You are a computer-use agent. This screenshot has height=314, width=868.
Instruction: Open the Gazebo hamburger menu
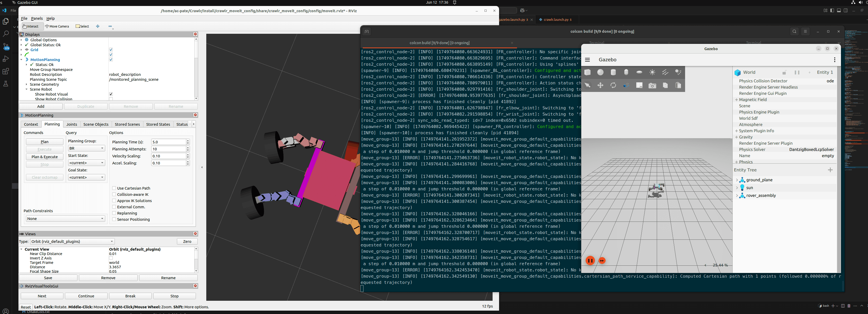(587, 60)
